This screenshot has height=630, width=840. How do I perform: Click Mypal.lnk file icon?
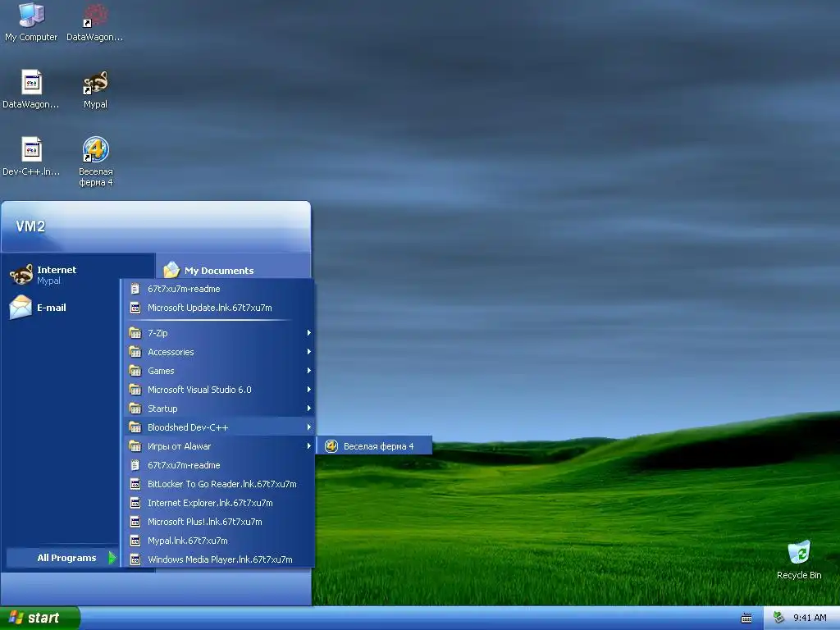(x=135, y=541)
